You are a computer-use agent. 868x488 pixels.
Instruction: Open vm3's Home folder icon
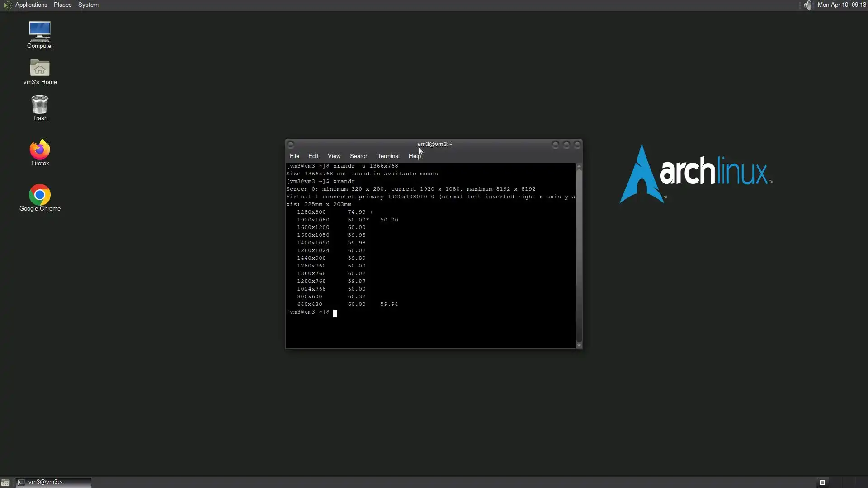click(x=40, y=71)
